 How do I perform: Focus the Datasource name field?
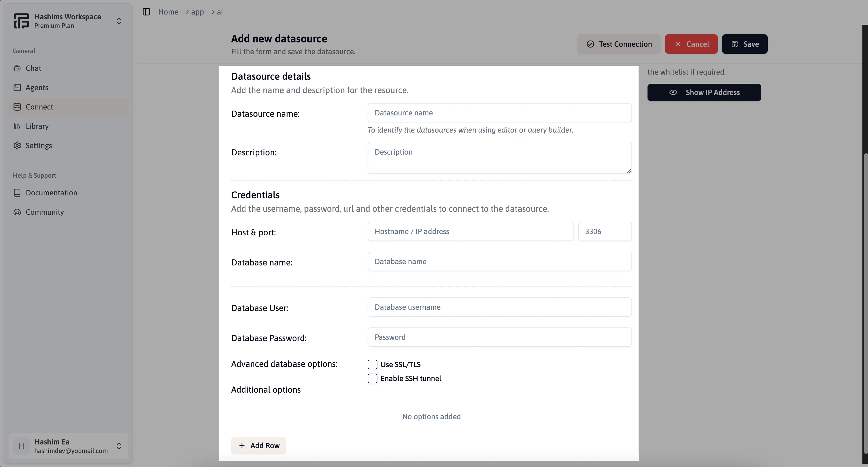tap(500, 113)
